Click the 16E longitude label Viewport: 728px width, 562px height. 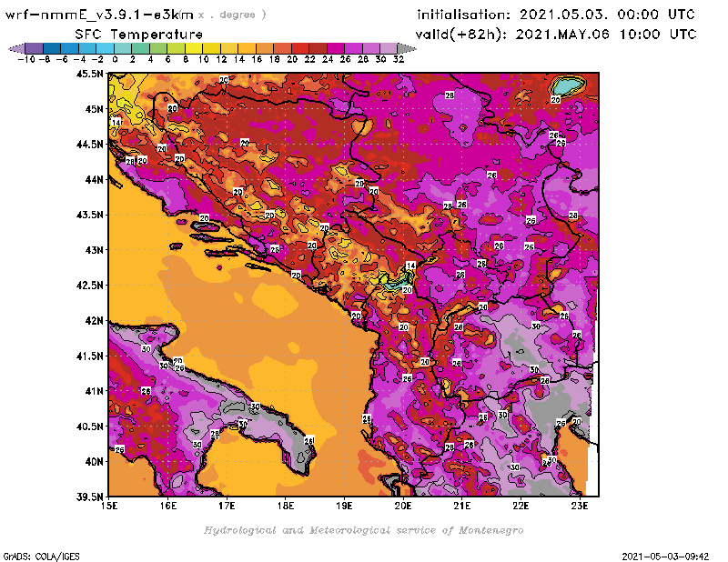pyautogui.click(x=168, y=506)
